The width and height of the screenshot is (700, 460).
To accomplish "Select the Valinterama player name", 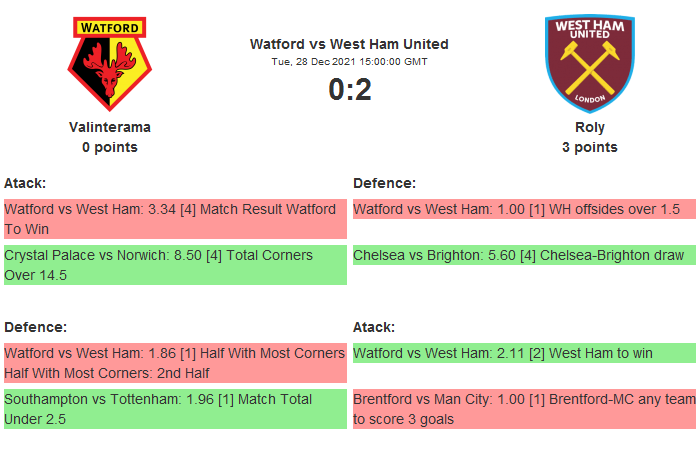I will 110,128.
